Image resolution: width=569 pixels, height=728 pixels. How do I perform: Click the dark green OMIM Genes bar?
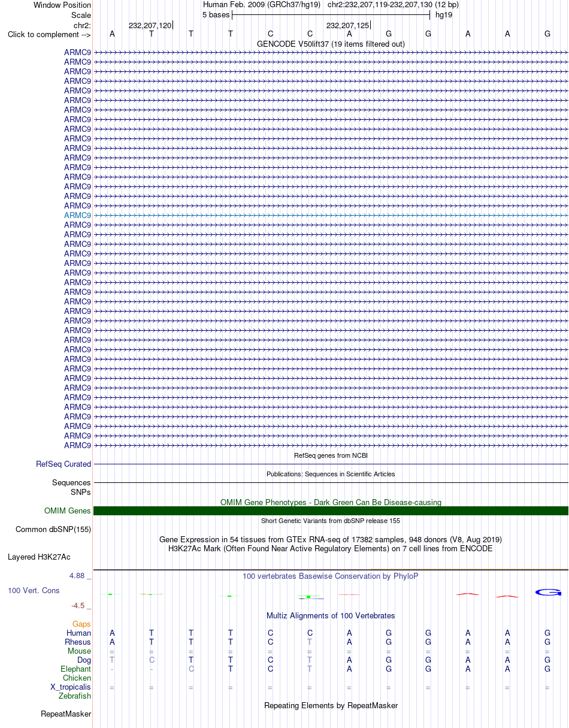[331, 510]
